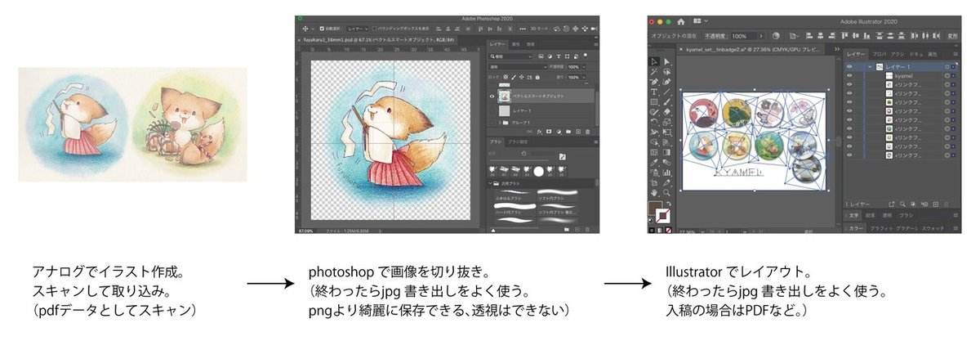Create new layer in Illustrator Layers panel
Screen dimensions: 980x341
936,204
